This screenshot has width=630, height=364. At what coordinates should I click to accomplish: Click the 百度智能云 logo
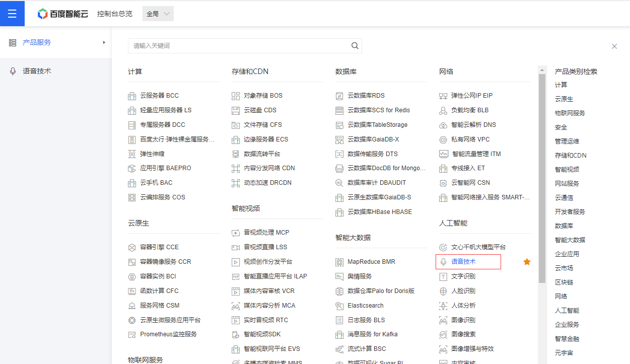point(62,14)
